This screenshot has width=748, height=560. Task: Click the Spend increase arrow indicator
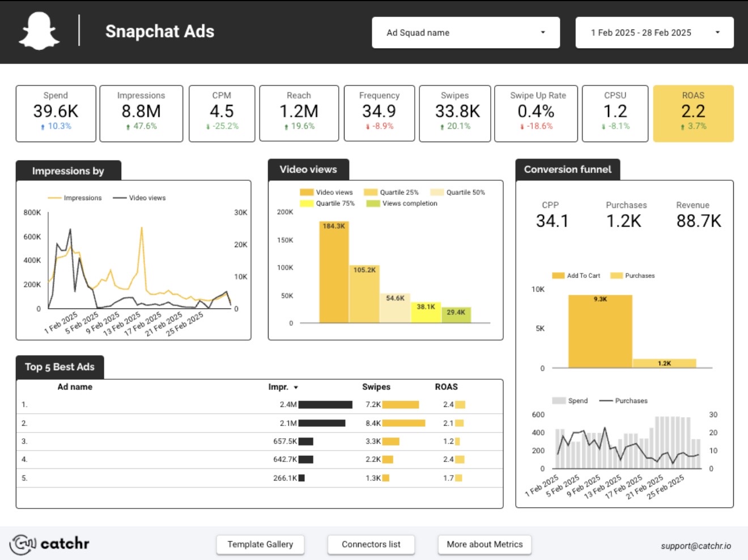(42, 127)
